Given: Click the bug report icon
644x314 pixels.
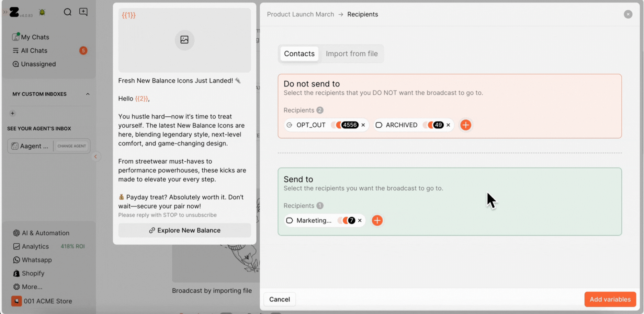Looking at the screenshot, I should (42, 12).
